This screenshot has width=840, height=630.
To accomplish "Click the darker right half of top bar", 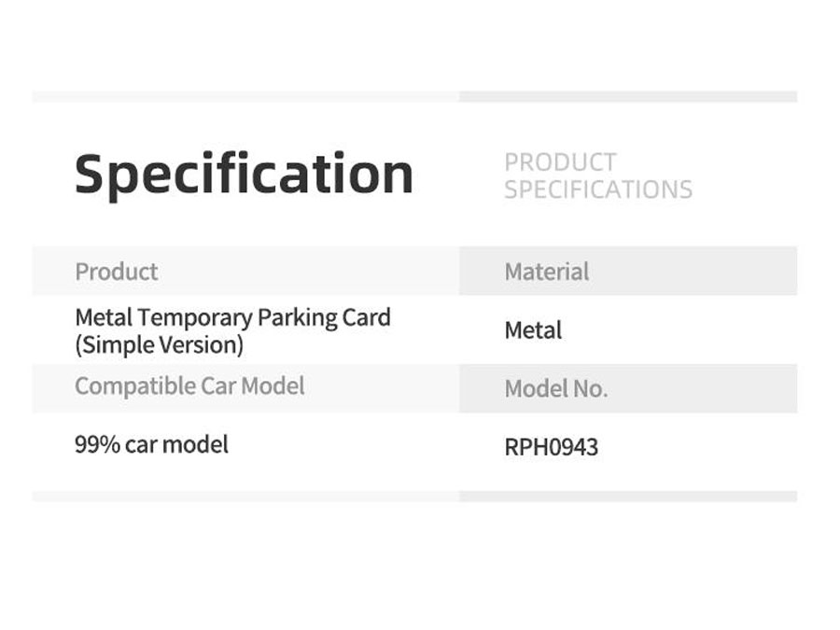I will click(x=628, y=97).
